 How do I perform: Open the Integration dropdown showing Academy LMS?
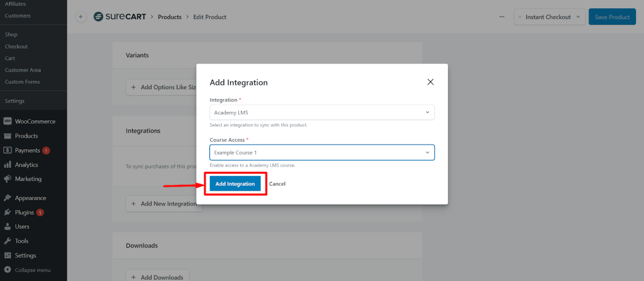point(322,112)
